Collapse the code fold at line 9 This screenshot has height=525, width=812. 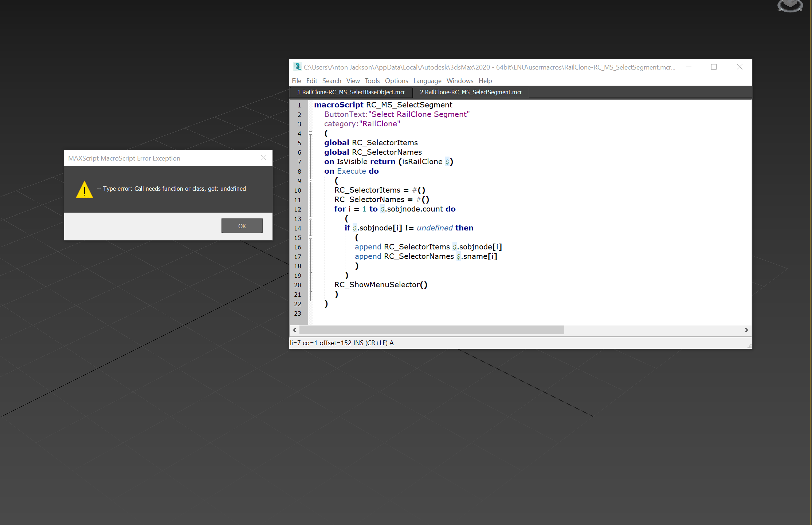311,181
